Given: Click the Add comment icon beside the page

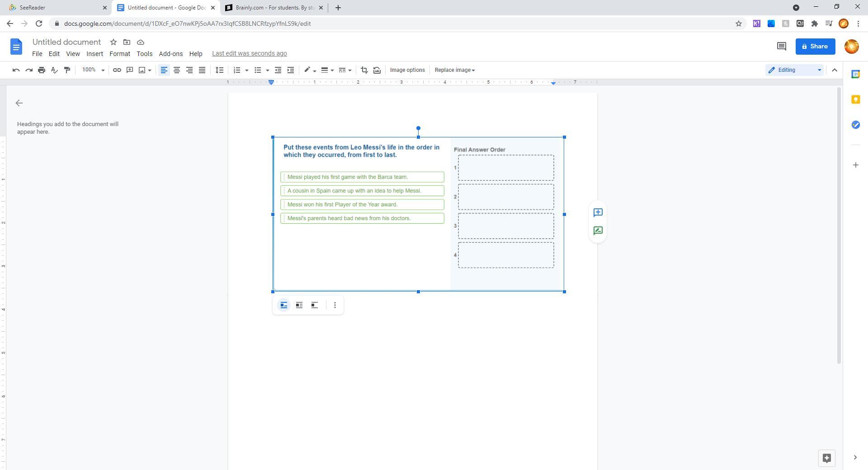Looking at the screenshot, I should click(598, 212).
